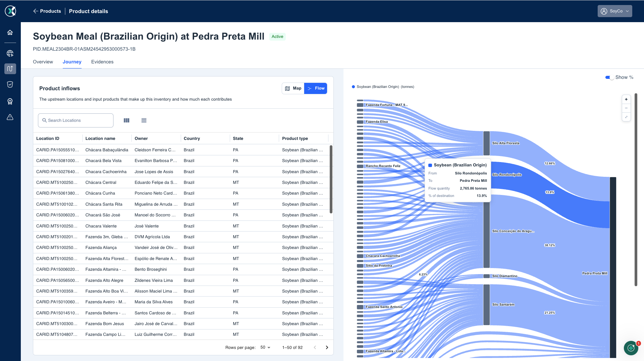
Task: Click the Search Locations field
Action: (76, 120)
